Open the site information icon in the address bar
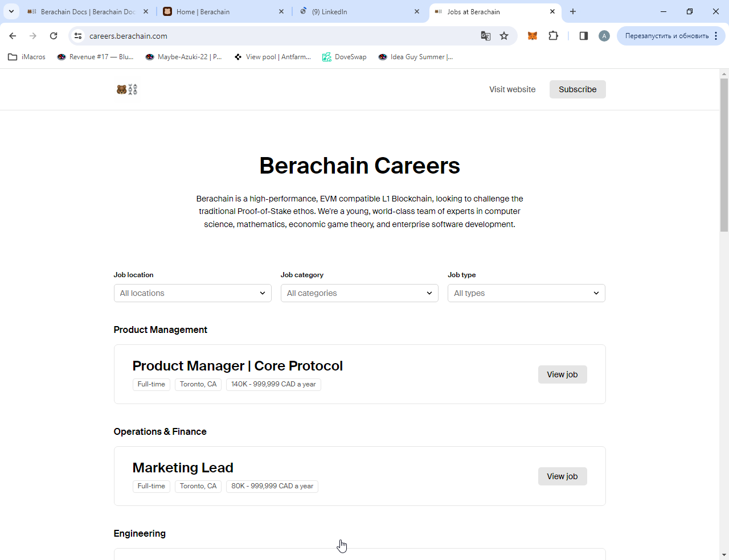 78,36
